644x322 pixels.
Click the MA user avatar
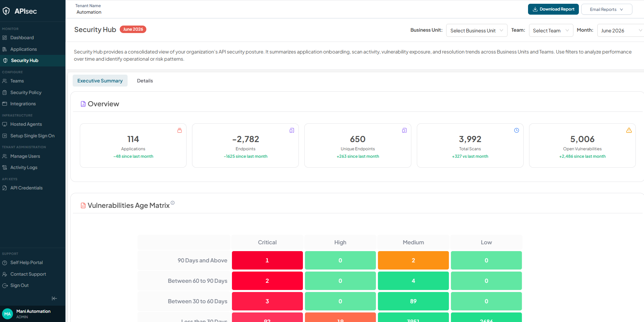(x=8, y=314)
